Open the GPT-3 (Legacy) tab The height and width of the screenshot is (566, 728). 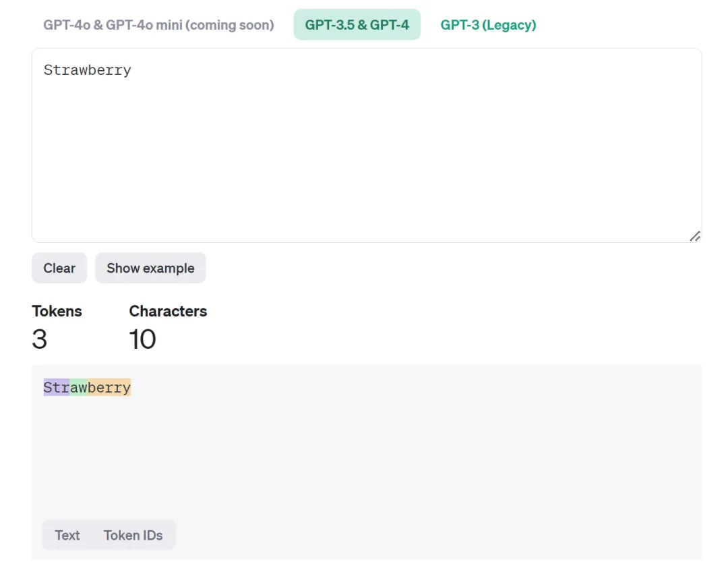488,25
